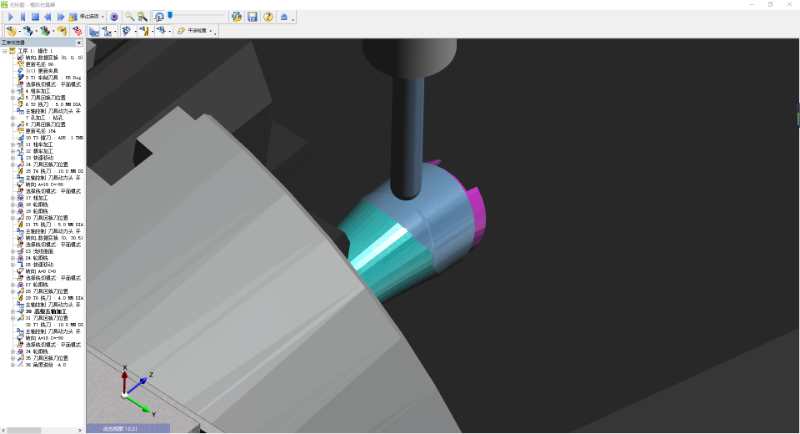Click the tree panel horizontal scrollbar
Image resolution: width=800 pixels, height=434 pixels.
(43, 430)
